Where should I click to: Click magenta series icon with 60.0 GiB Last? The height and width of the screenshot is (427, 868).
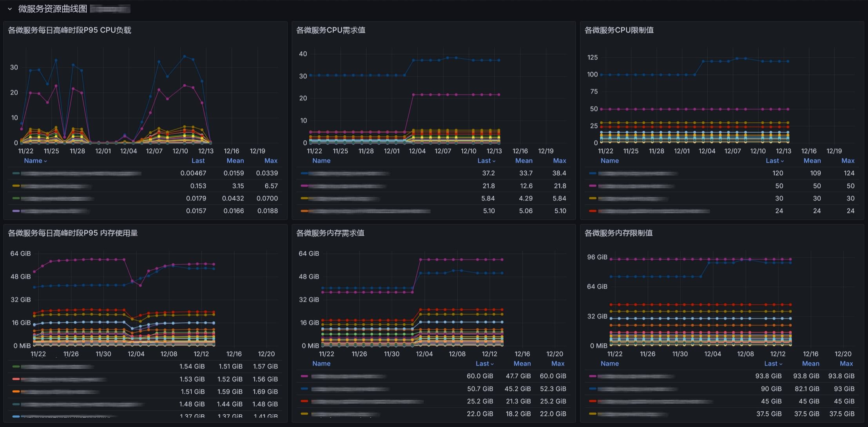coord(304,376)
